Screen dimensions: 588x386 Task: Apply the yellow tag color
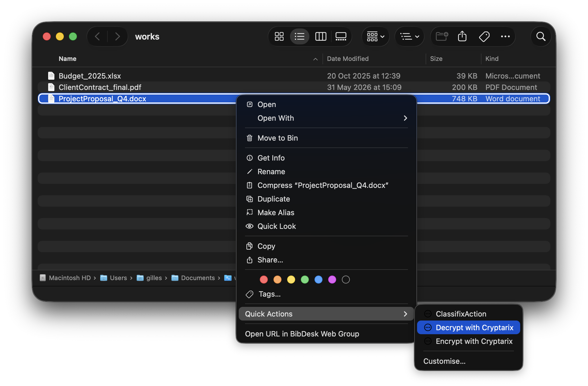click(291, 280)
